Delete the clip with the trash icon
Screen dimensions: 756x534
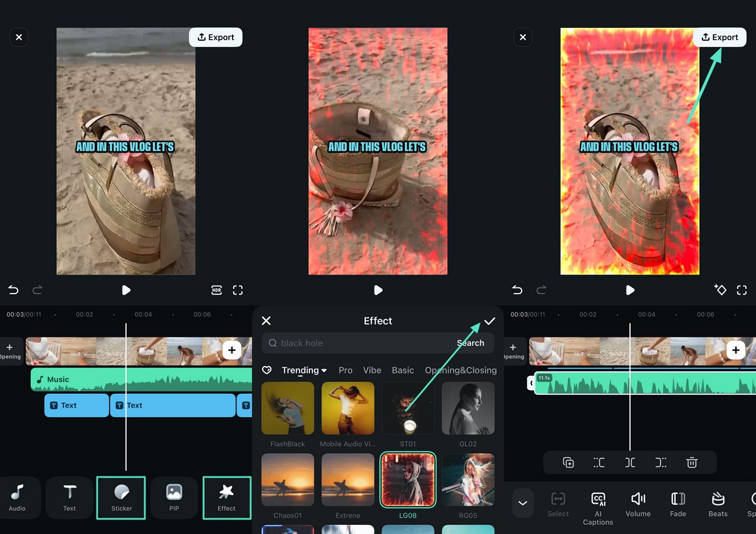[x=691, y=462]
